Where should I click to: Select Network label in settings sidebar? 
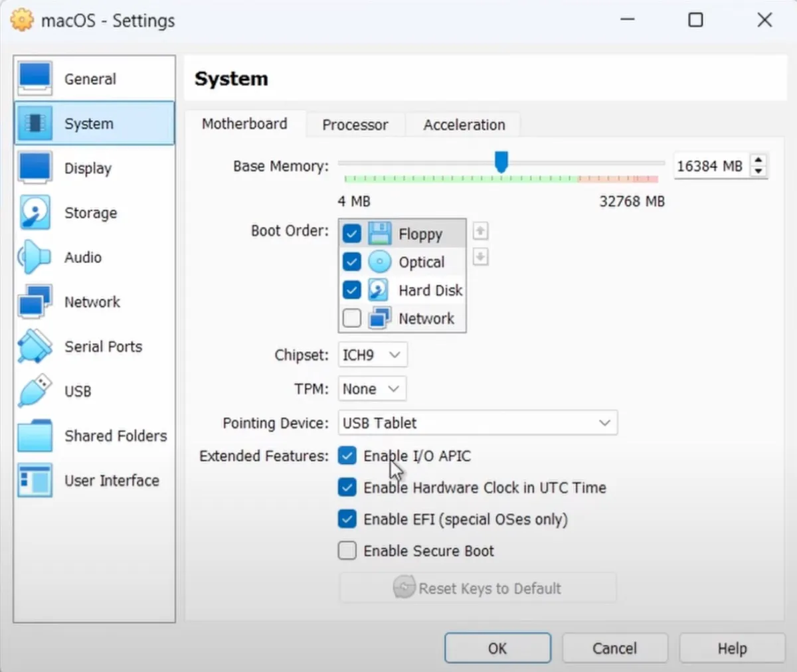[x=92, y=302]
